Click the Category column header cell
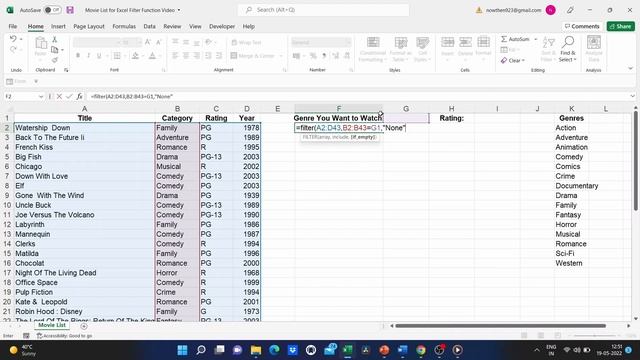Image resolution: width=640 pixels, height=360 pixels. pyautogui.click(x=177, y=118)
